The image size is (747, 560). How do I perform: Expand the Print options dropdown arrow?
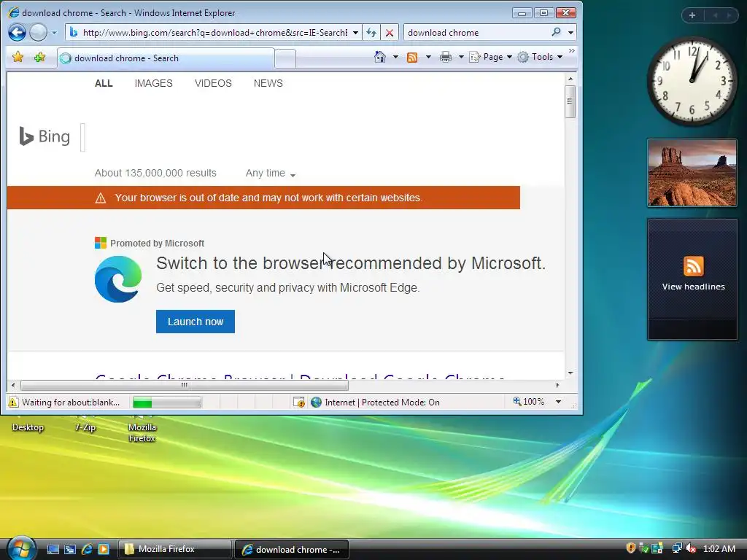pyautogui.click(x=461, y=57)
